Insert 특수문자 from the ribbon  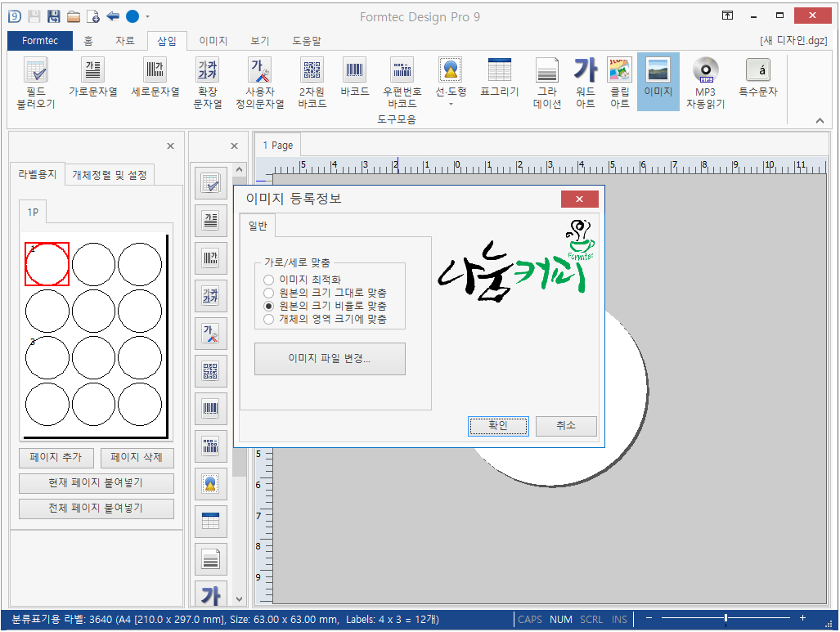point(758,77)
